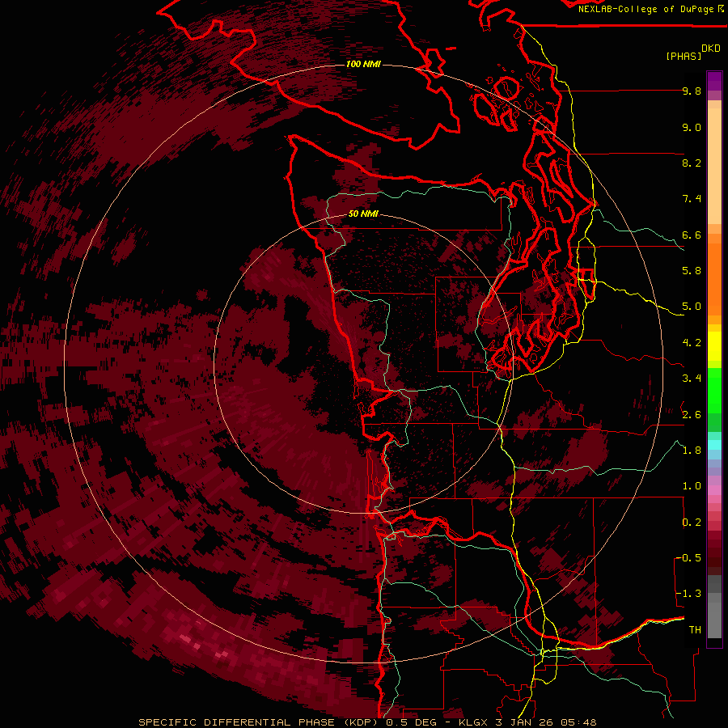728x728 pixels.
Task: Click the yellow band of the color bar
Action: point(714,345)
